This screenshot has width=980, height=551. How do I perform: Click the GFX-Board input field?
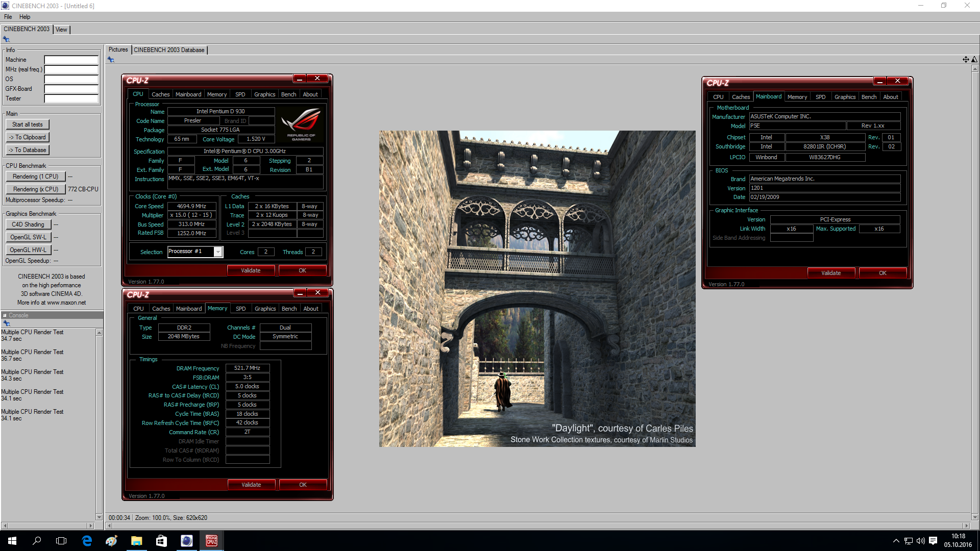[71, 89]
